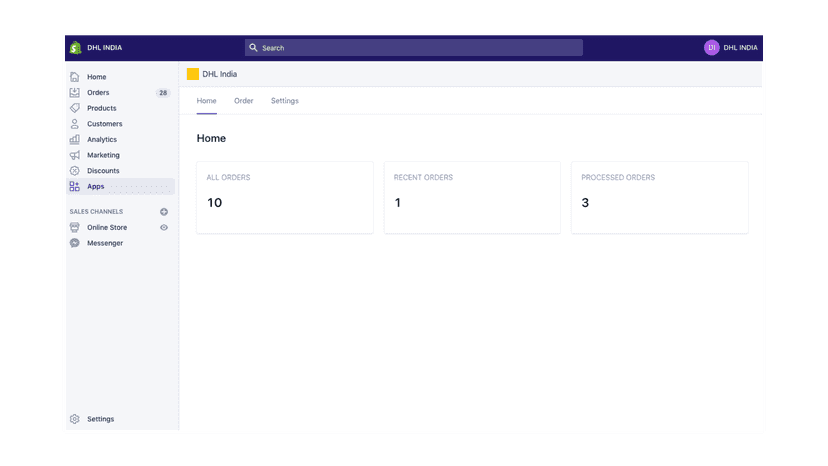Click the Home page heading
This screenshot has height=466, width=828.
click(211, 138)
